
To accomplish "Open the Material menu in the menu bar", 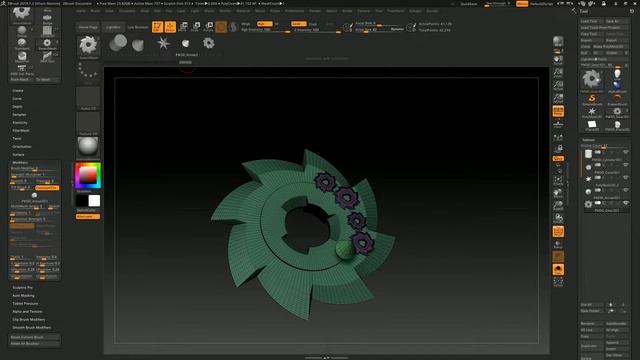I will coord(243,11).
